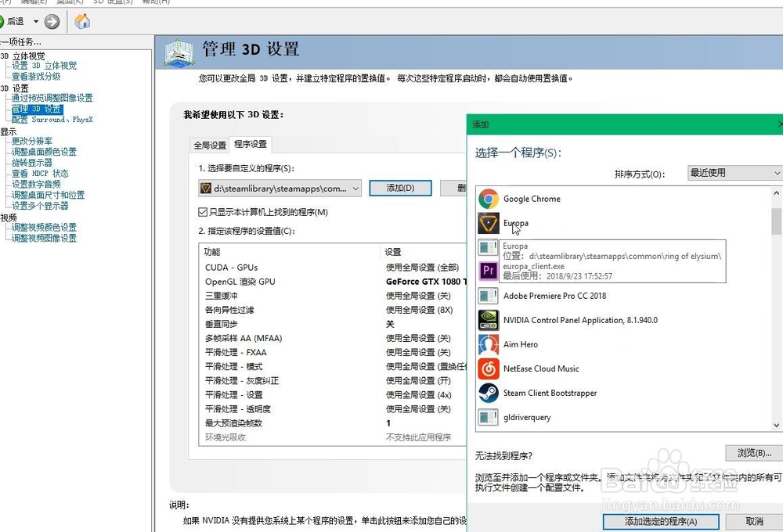The image size is (783, 532).
Task: Click the home icon in the toolbar
Action: click(82, 22)
